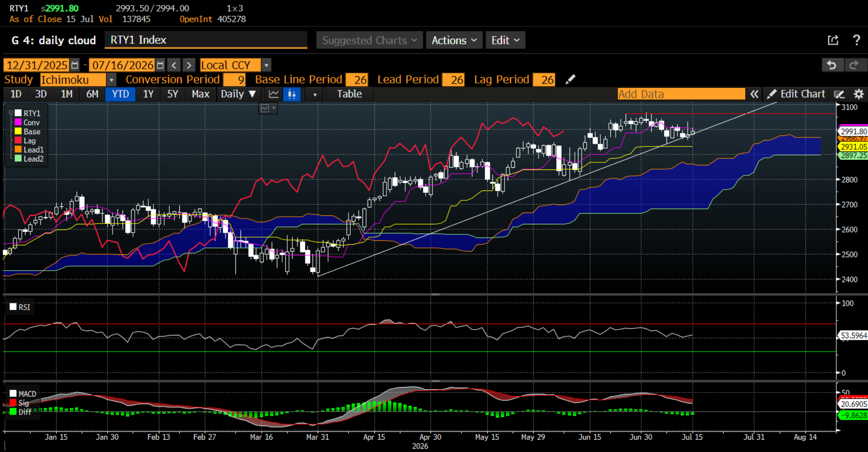Click the Add Data input box
This screenshot has height=452, width=868.
[681, 94]
